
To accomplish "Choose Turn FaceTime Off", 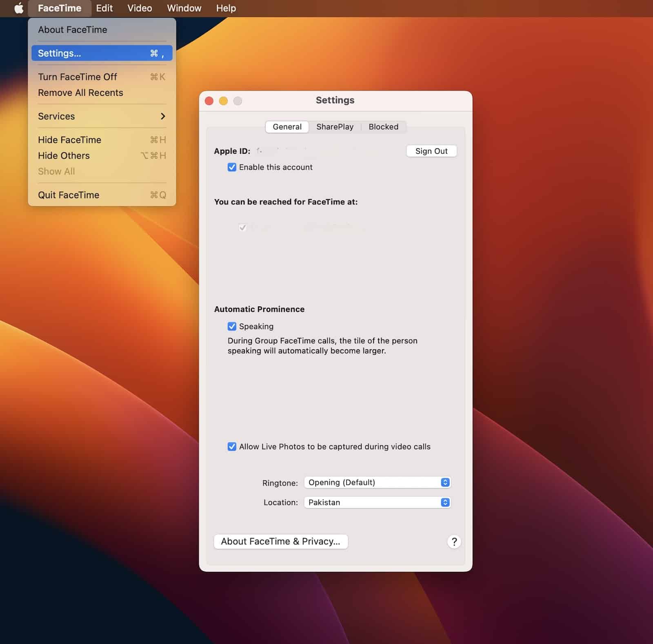I will 102,77.
